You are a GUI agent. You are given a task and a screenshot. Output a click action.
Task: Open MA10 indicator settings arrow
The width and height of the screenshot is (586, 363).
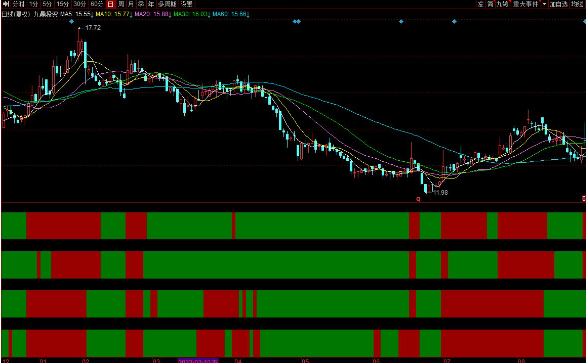pos(131,14)
